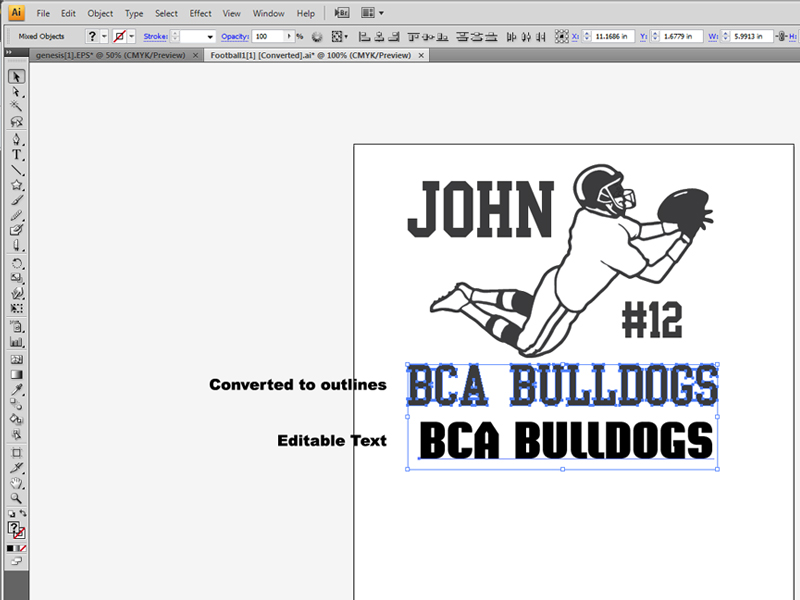
Task: Switch to the genesis[1].EPS document tab
Action: click(111, 55)
